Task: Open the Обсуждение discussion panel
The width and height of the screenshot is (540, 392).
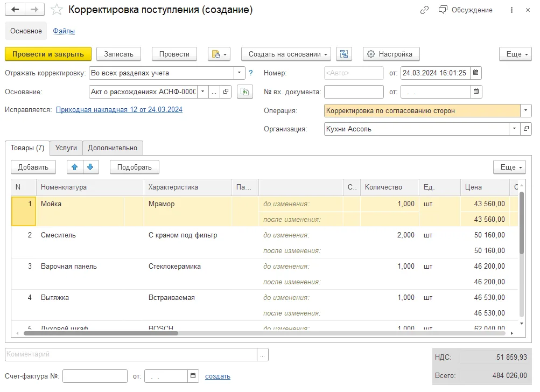Action: click(465, 10)
